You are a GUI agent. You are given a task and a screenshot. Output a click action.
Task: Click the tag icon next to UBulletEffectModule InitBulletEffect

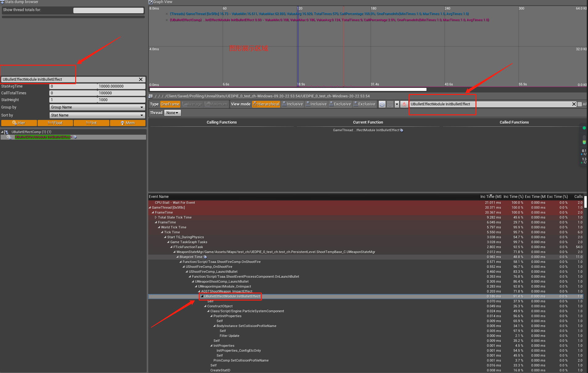[x=75, y=137]
